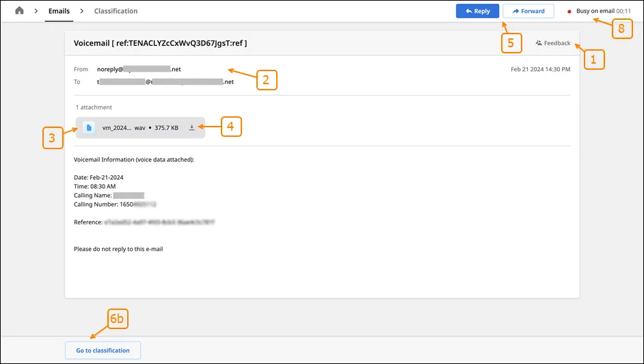
Task: Click the Voicemail subject line heading
Action: pyautogui.click(x=160, y=43)
